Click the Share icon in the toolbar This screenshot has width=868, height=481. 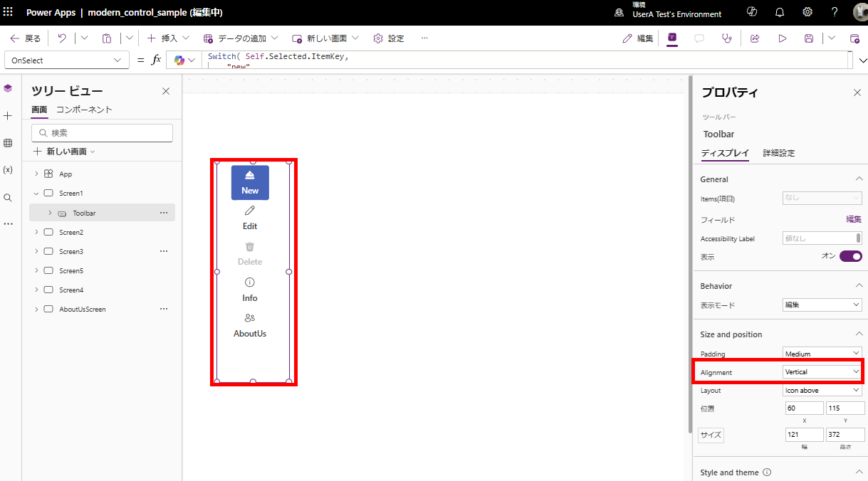755,38
